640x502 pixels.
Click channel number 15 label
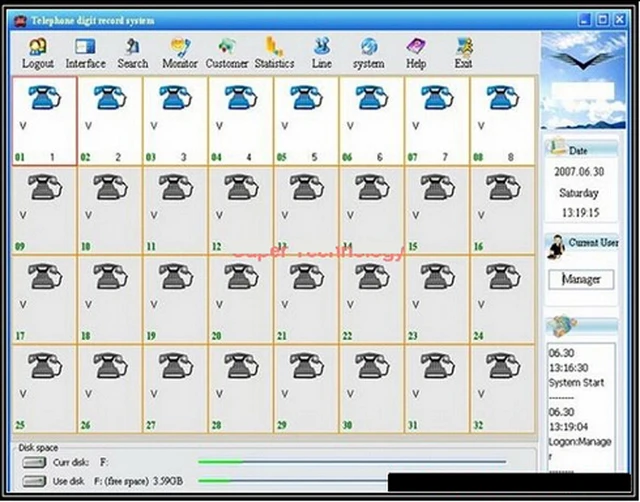pos(413,247)
